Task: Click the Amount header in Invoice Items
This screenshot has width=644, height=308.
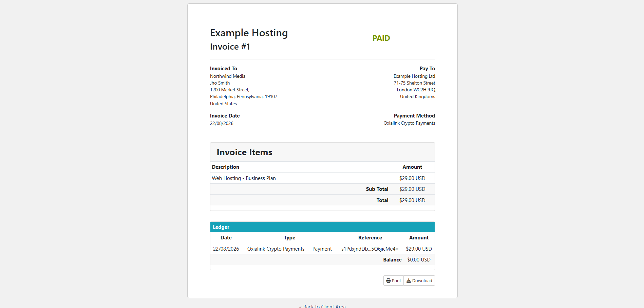Action: point(412,167)
